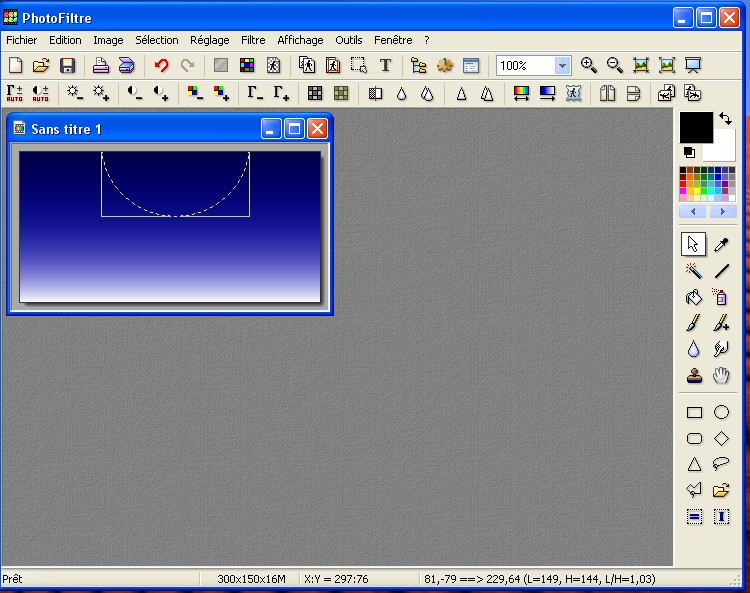Choose the triangle selection shape

pyautogui.click(x=694, y=464)
